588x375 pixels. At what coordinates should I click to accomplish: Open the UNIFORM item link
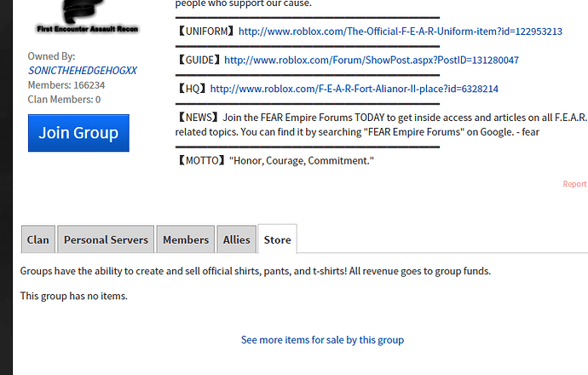(401, 32)
